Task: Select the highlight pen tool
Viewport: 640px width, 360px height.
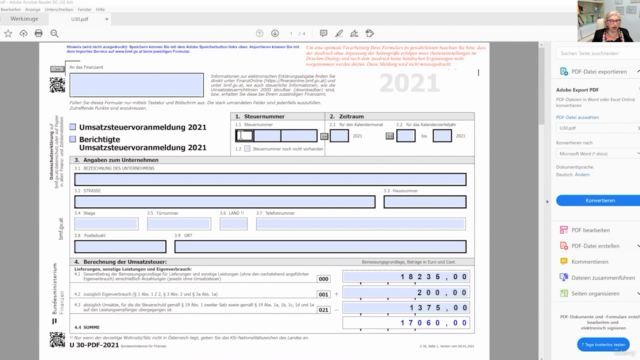Action: pyautogui.click(x=339, y=33)
